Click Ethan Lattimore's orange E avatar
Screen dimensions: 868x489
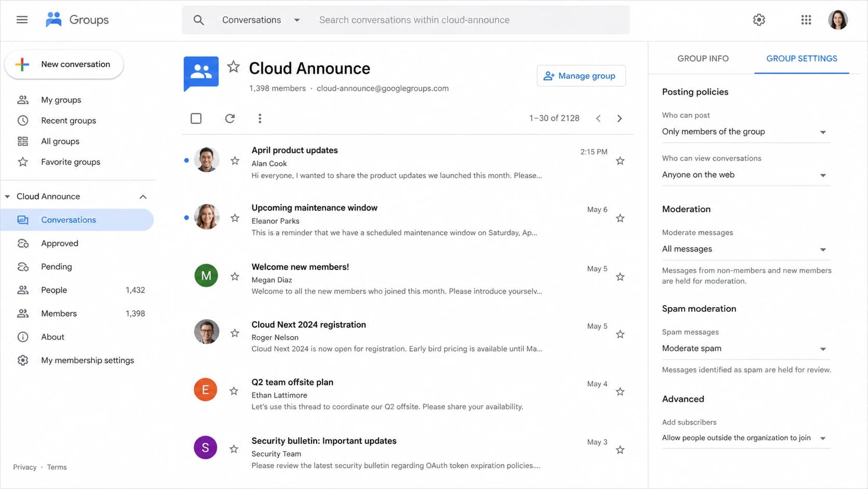coord(206,390)
